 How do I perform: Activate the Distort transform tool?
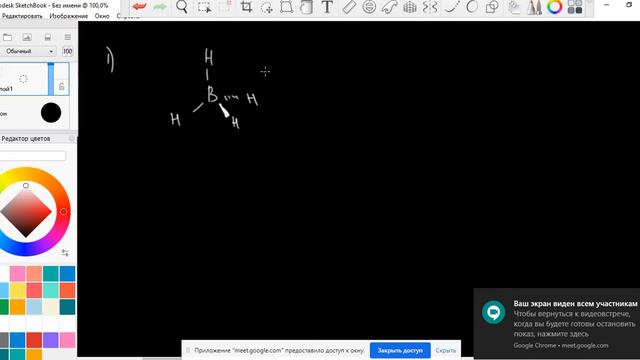click(287, 7)
